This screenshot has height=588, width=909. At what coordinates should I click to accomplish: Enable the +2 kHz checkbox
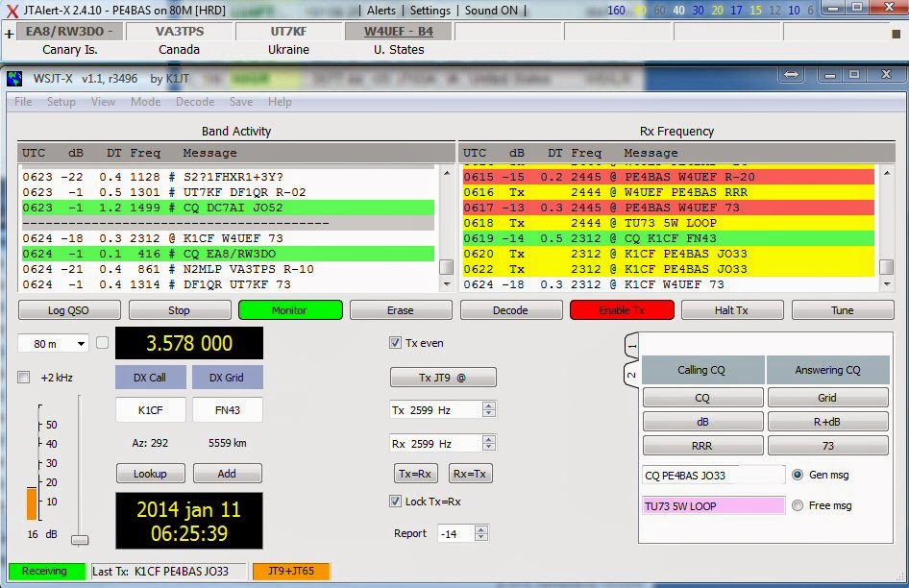(x=24, y=378)
